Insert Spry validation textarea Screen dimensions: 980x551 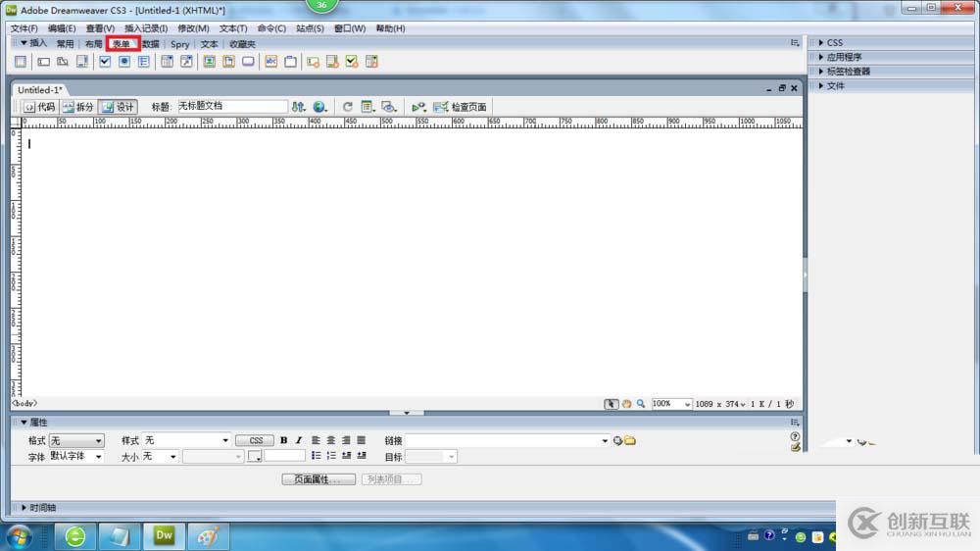(x=332, y=62)
